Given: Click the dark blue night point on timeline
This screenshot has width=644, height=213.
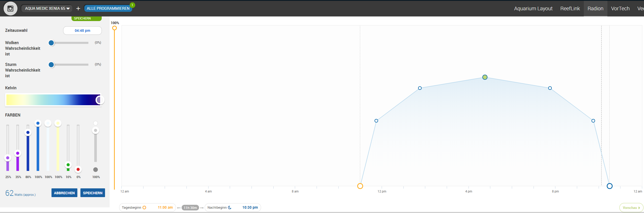Looking at the screenshot, I should (609, 186).
